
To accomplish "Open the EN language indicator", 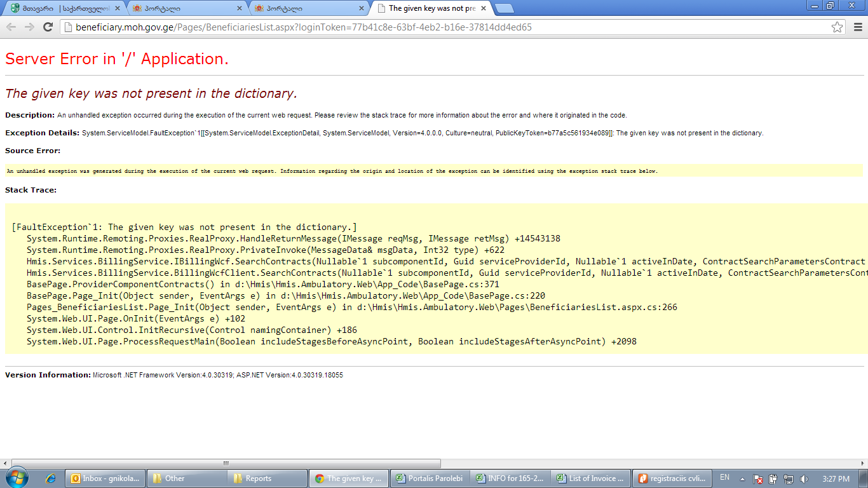I will coord(724,477).
